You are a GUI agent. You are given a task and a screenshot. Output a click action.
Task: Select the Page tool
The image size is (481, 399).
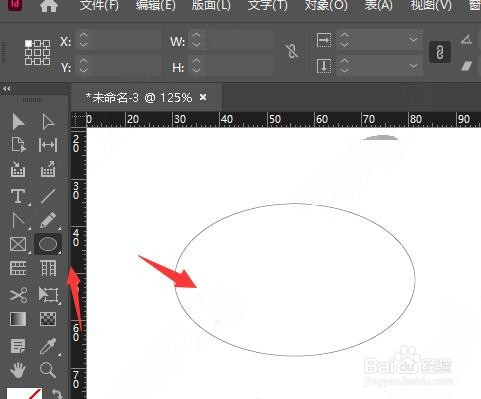pos(18,145)
